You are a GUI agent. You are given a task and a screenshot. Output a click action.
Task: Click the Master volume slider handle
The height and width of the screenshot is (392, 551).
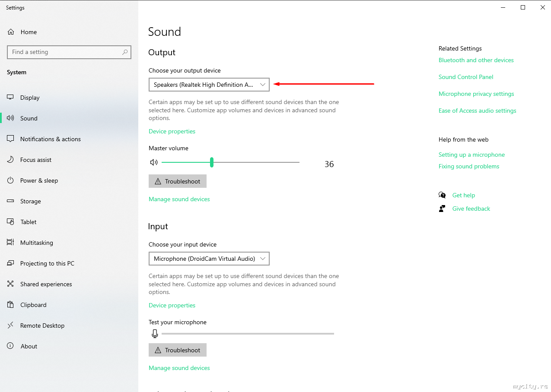point(212,162)
